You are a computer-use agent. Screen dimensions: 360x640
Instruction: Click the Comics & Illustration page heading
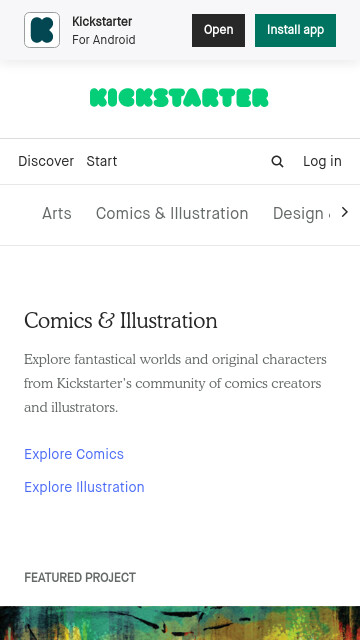(121, 321)
